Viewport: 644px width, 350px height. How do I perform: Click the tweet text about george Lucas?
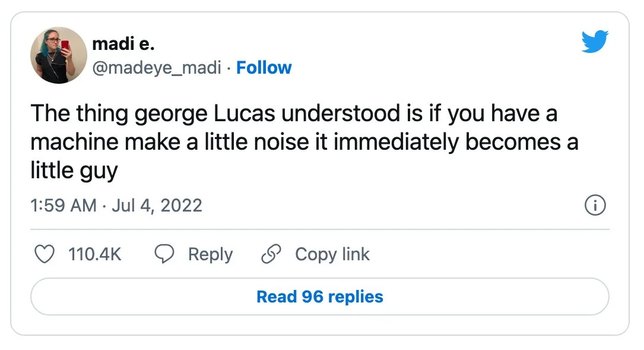click(x=304, y=141)
